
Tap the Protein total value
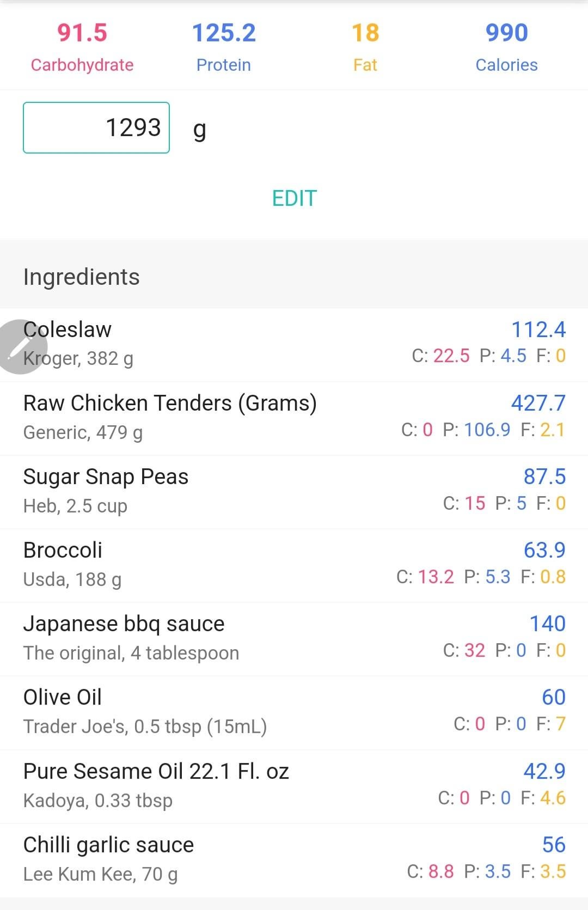click(224, 33)
